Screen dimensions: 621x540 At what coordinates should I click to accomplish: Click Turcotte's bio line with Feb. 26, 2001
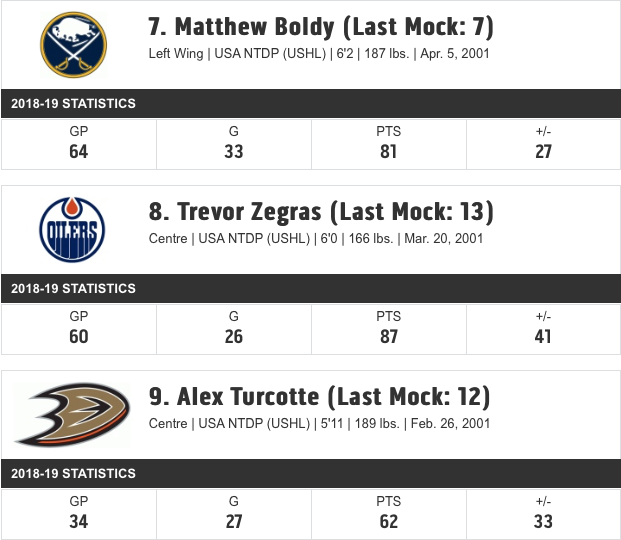coord(319,424)
